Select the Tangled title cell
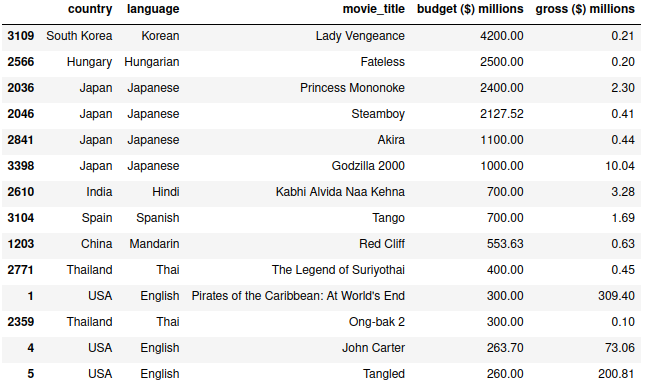Image resolution: width=646 pixels, height=387 pixels. click(384, 373)
